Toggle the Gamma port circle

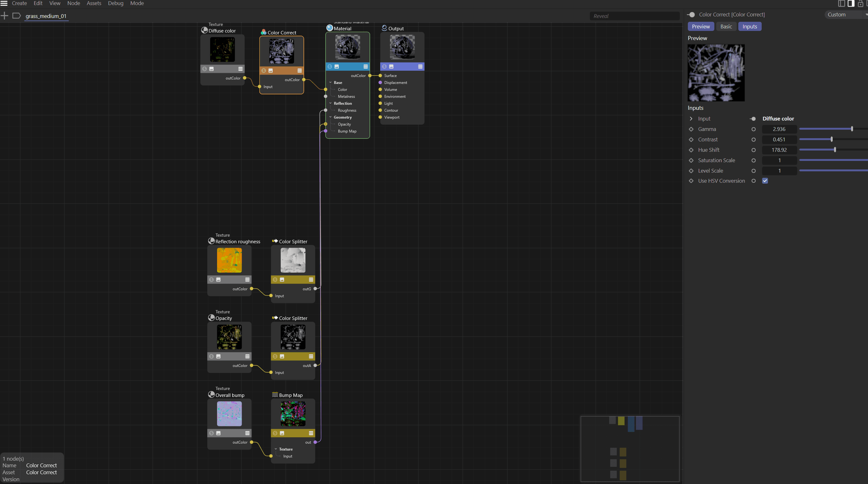753,129
